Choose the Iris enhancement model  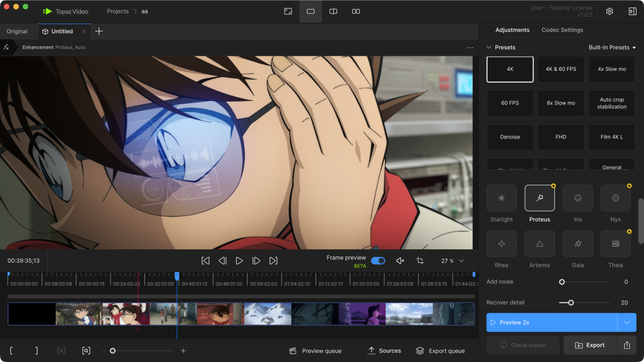577,198
